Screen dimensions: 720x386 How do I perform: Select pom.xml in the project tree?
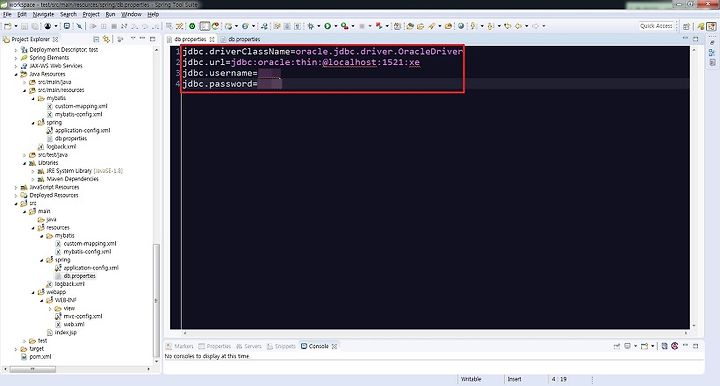click(40, 357)
